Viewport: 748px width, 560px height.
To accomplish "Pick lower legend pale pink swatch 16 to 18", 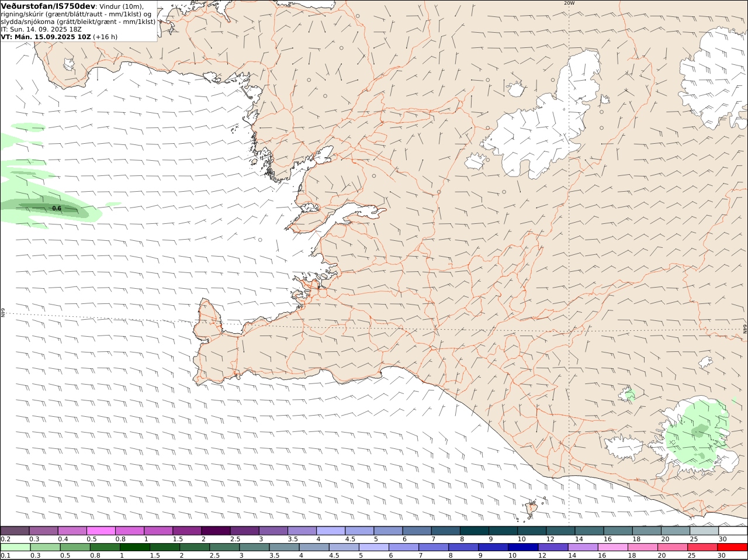I will click(612, 547).
